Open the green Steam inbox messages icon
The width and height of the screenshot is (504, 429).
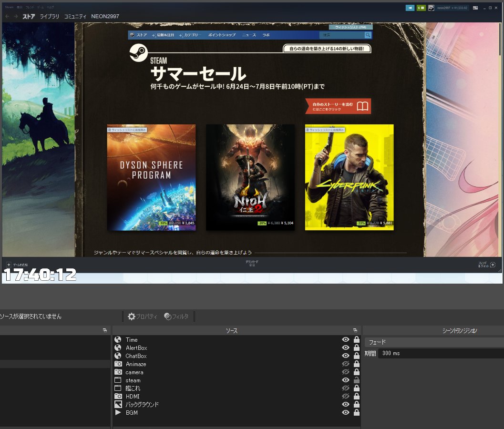coord(421,8)
